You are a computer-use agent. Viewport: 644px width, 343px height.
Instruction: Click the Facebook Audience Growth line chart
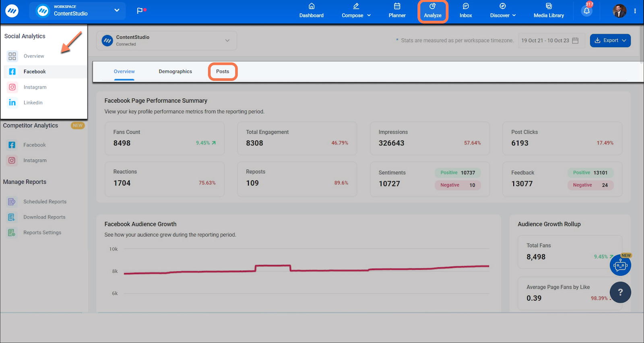point(306,269)
